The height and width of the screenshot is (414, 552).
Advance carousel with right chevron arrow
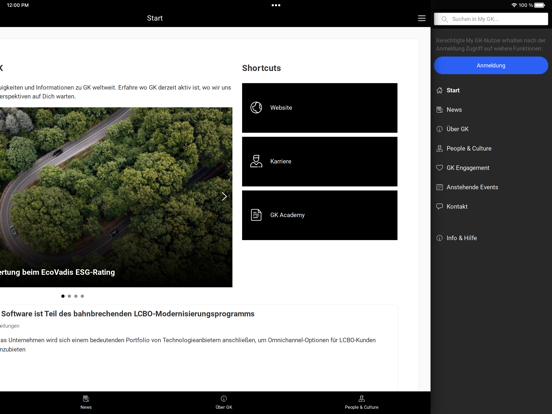pyautogui.click(x=224, y=196)
